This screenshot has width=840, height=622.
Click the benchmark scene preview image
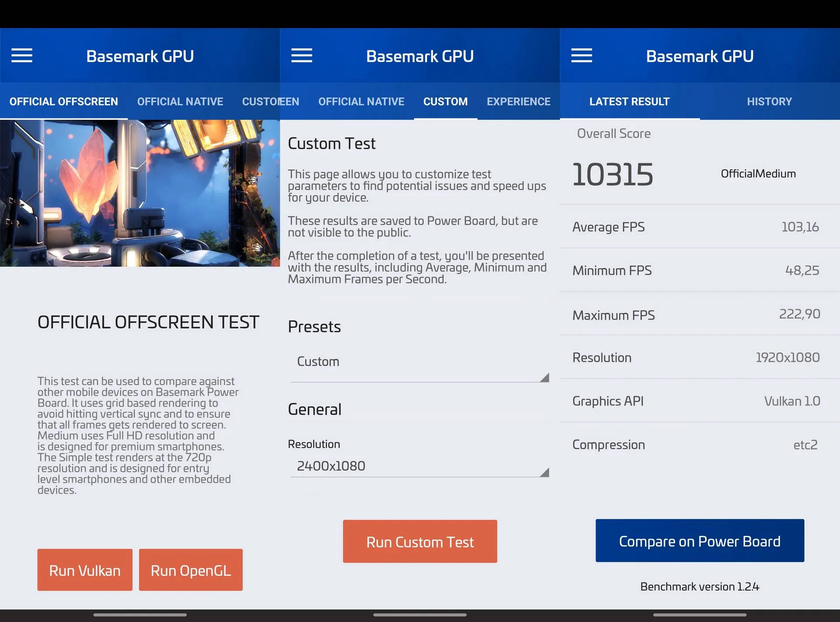(x=140, y=193)
